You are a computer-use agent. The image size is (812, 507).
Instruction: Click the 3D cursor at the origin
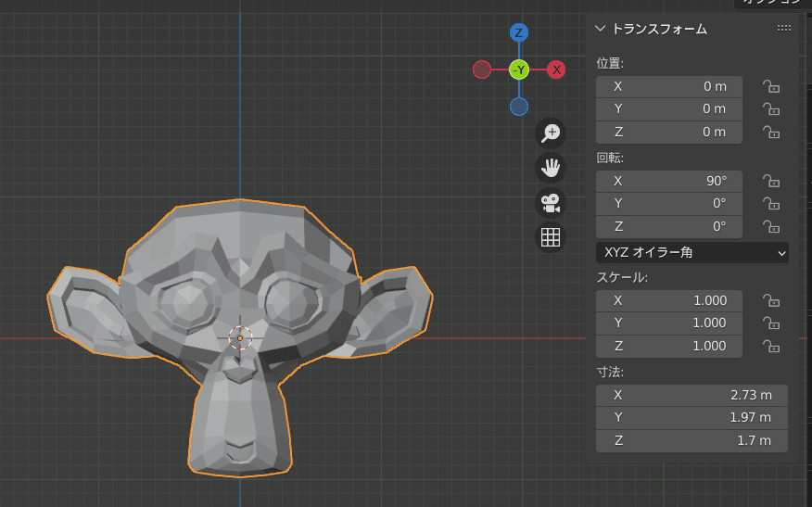[x=240, y=338]
